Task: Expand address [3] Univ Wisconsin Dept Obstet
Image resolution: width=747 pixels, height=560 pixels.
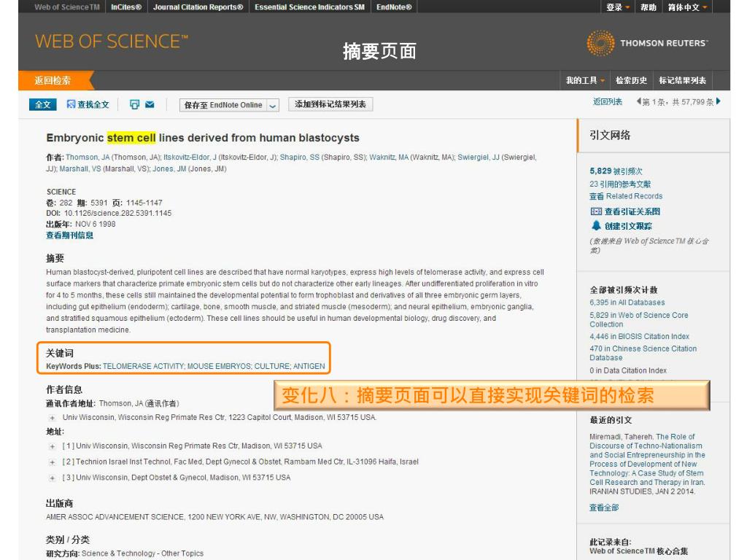Action: (x=52, y=478)
